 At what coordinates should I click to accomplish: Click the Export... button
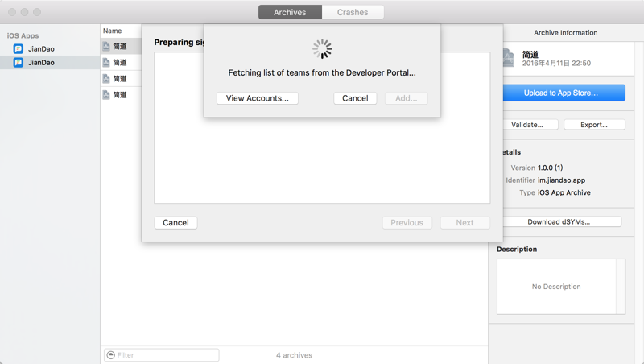pos(594,125)
